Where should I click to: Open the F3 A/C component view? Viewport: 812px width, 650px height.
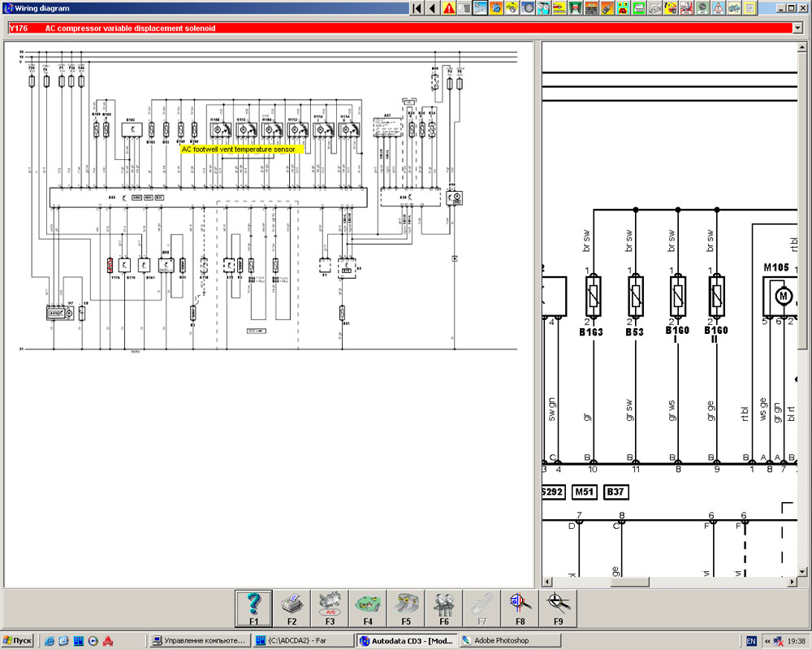pos(330,608)
